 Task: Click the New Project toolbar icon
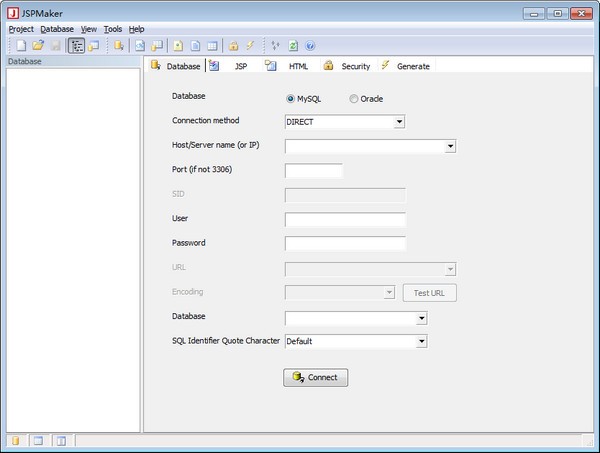[20, 46]
